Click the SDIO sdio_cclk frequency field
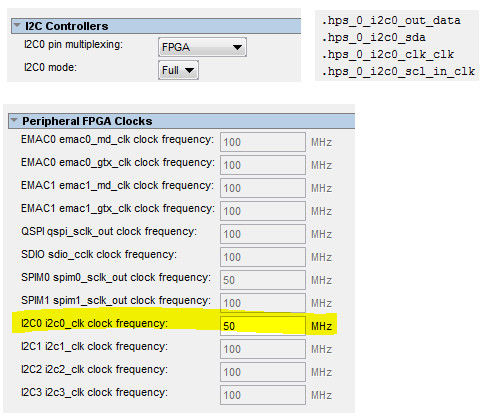Image resolution: width=489 pixels, height=420 pixels. coord(263,257)
